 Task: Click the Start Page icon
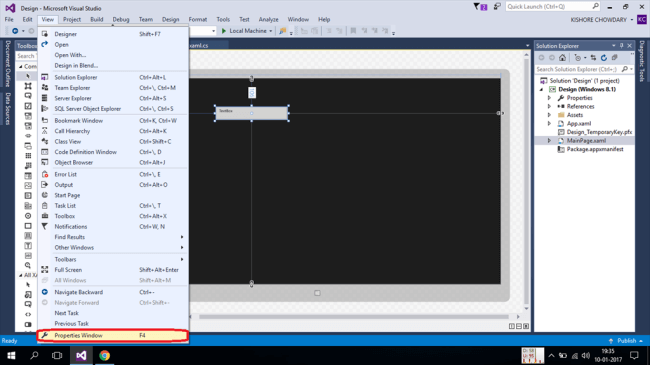45,195
